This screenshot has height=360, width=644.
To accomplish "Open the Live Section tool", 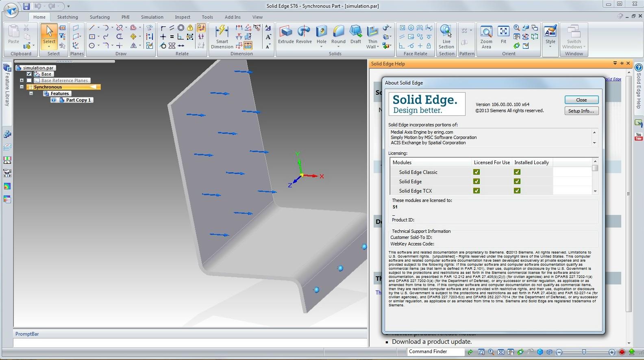I will click(446, 37).
